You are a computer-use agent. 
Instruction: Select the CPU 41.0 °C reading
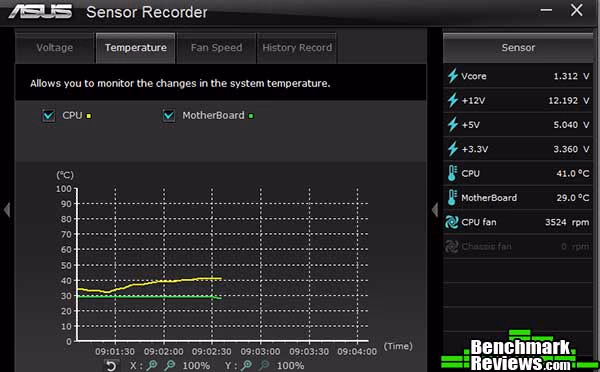(518, 173)
